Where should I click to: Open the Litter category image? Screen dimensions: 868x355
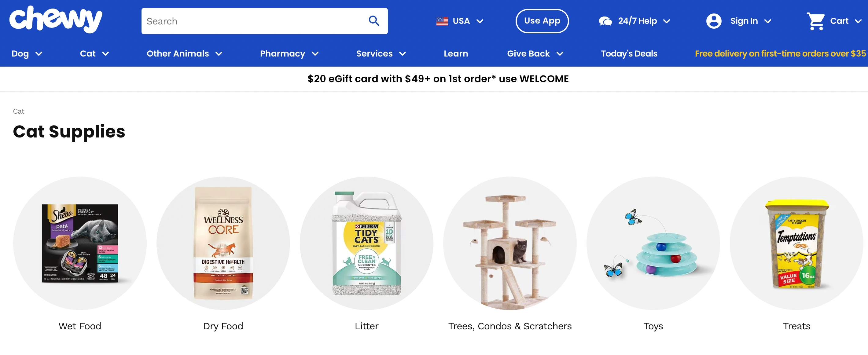point(366,243)
